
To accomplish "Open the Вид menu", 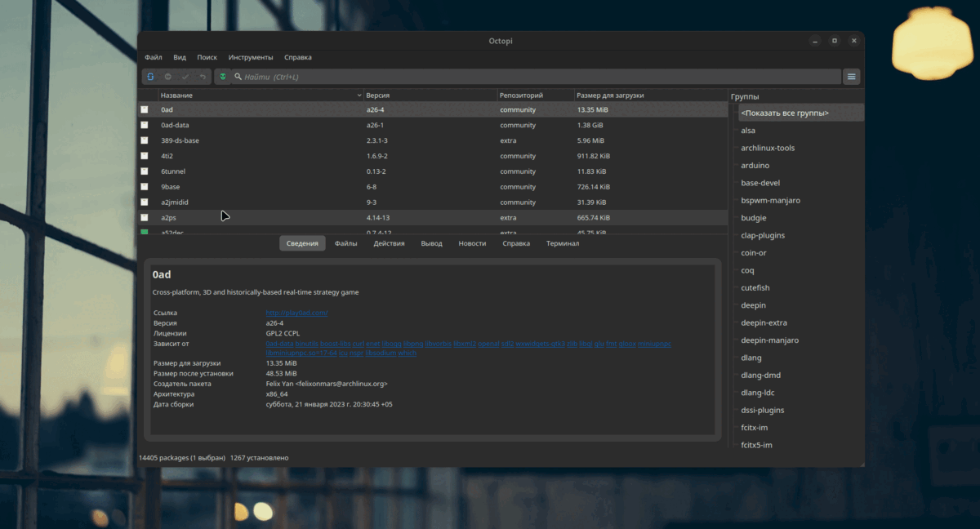I will tap(180, 57).
